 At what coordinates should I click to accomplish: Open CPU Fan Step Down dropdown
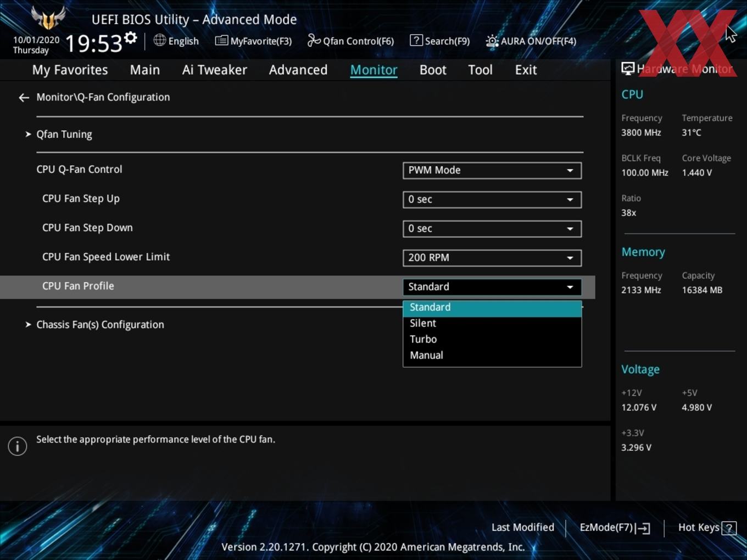pos(492,228)
